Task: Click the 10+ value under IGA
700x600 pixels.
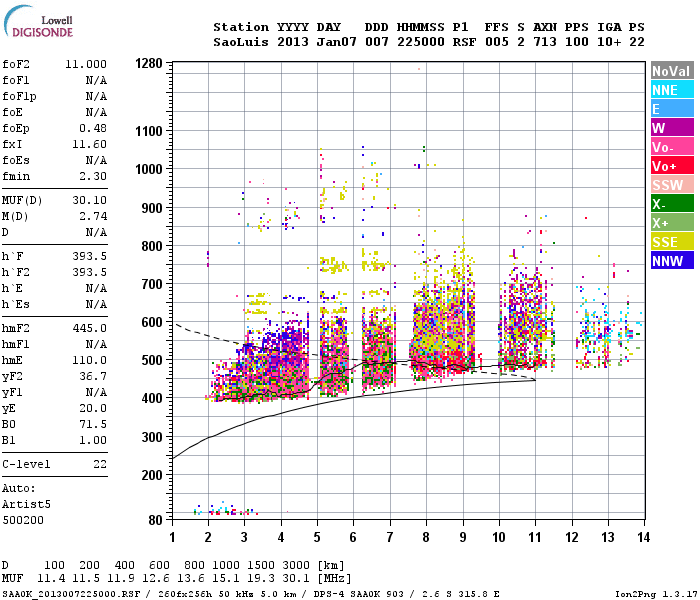Action: 609,42
